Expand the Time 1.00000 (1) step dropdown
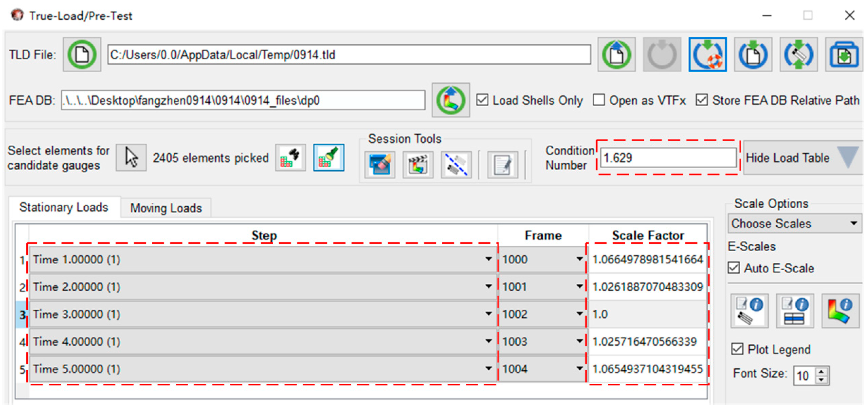868x408 pixels. click(488, 259)
